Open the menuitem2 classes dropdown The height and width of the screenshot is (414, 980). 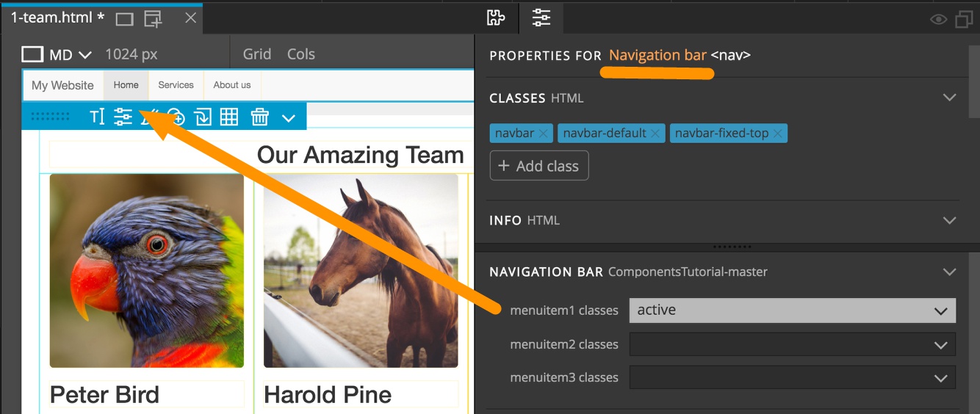793,344
